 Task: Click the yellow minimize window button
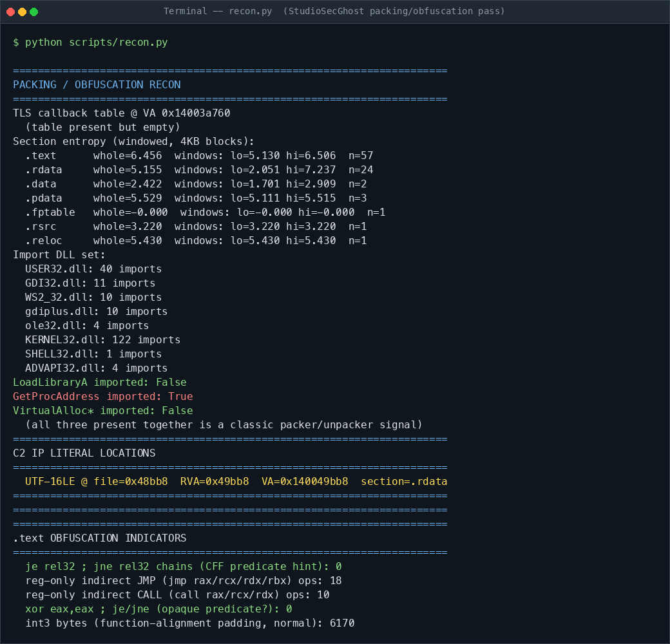pos(22,12)
